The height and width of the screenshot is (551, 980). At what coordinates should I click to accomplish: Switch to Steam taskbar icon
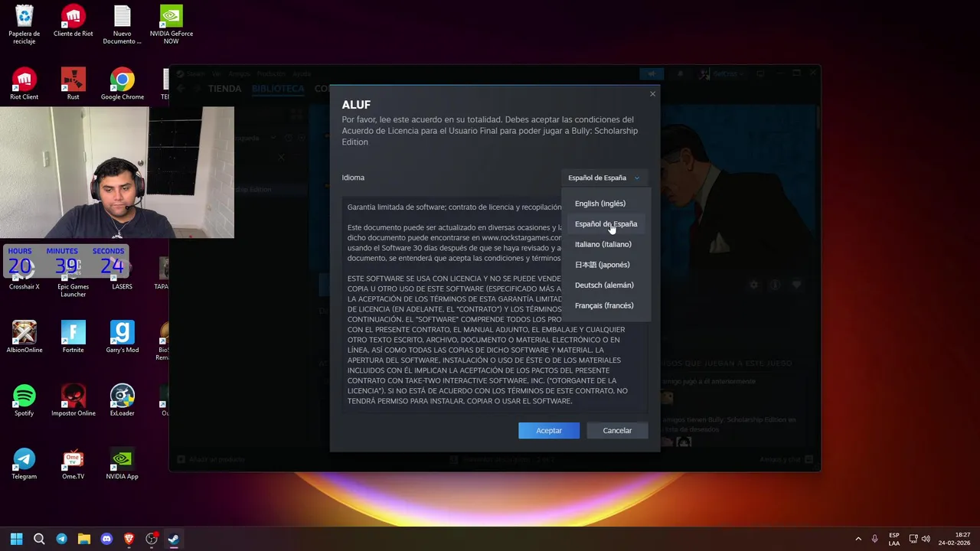point(174,539)
